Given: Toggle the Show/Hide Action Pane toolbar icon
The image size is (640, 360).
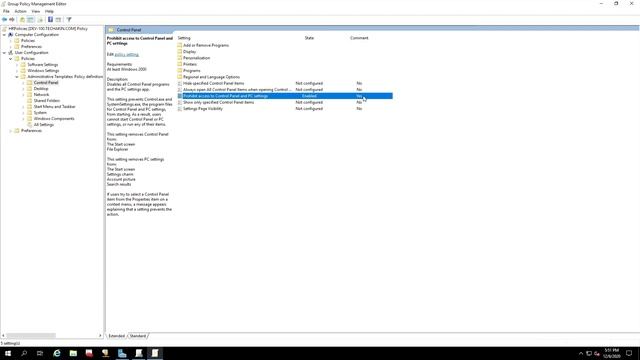Looking at the screenshot, I should point(58,20).
